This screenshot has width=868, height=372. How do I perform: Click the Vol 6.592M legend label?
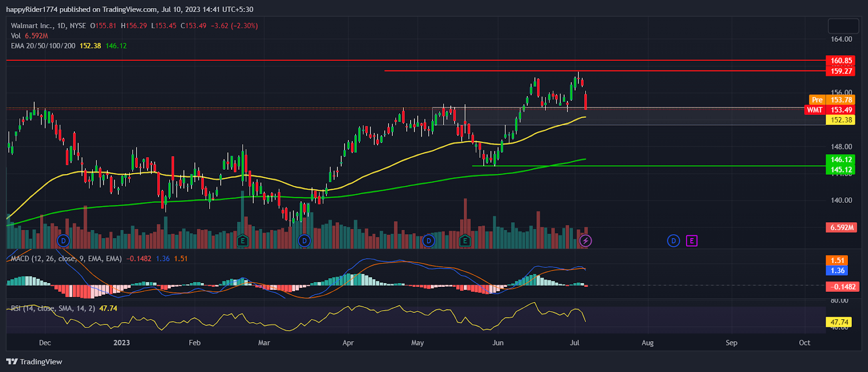(x=29, y=36)
